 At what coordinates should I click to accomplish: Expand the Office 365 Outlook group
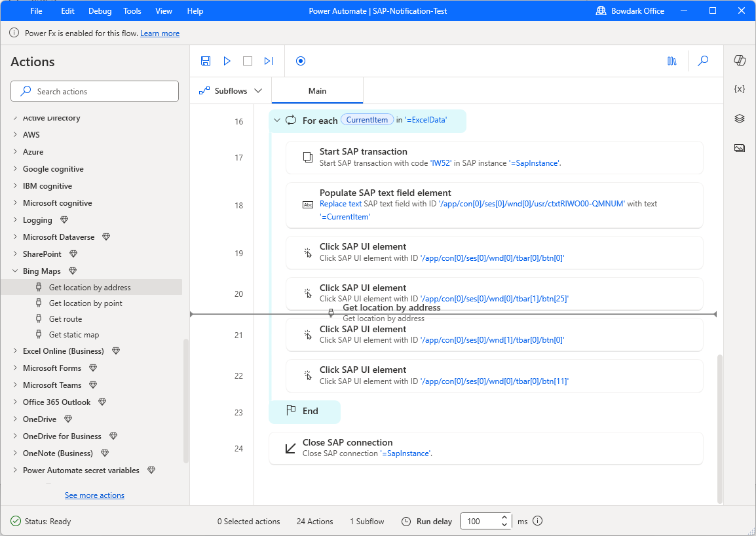tap(15, 402)
